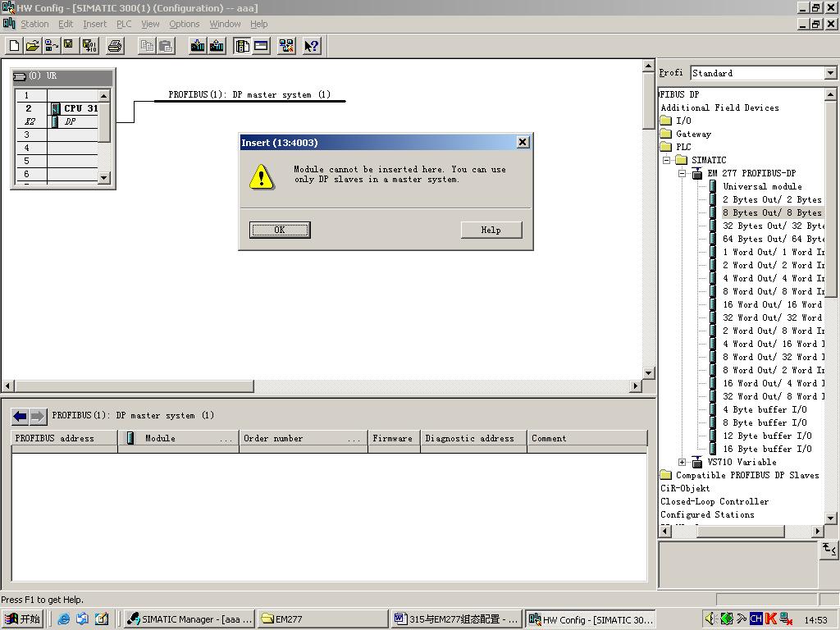
Task: Click the I/O folder icon in catalog
Action: click(x=666, y=121)
